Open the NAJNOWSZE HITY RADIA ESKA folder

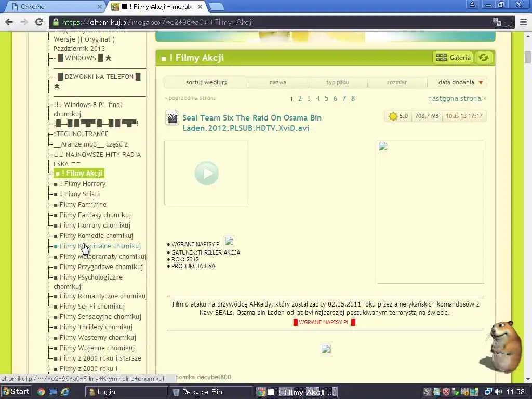(97, 159)
